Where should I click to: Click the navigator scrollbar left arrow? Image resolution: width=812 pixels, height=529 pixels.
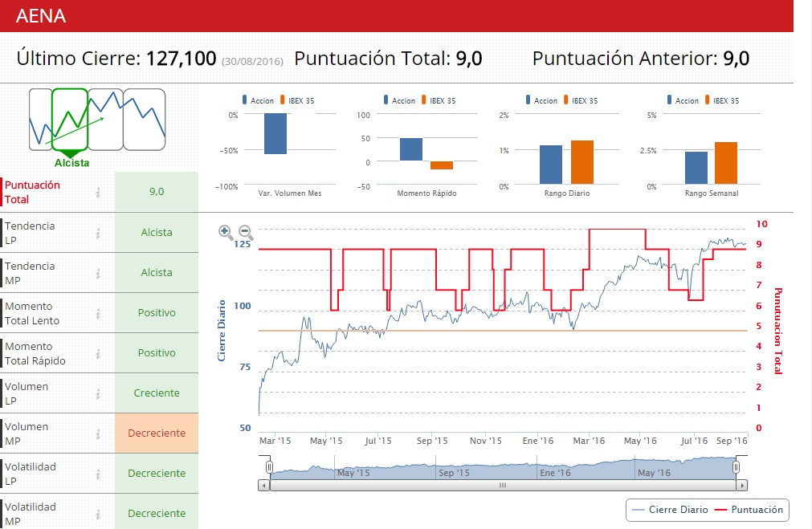click(263, 485)
